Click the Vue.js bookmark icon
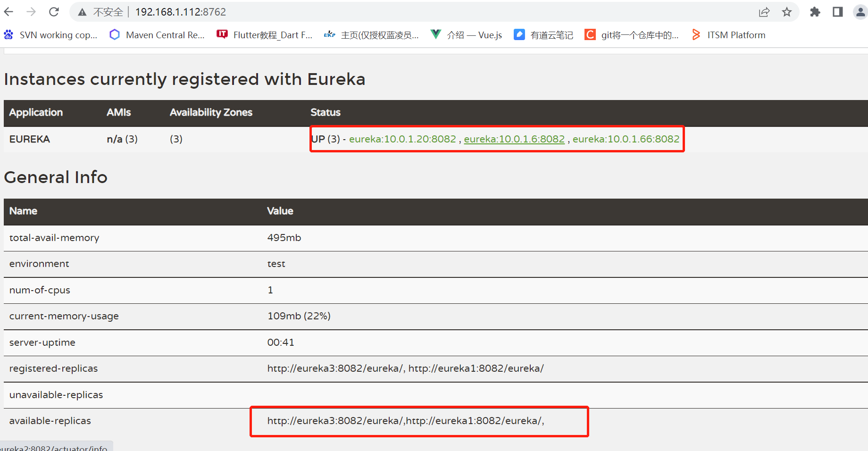The image size is (868, 451). 435,34
